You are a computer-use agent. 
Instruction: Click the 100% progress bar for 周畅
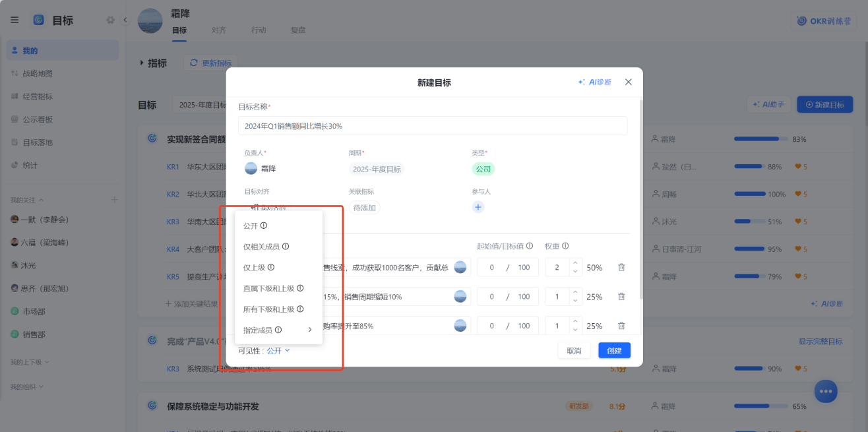tap(749, 194)
